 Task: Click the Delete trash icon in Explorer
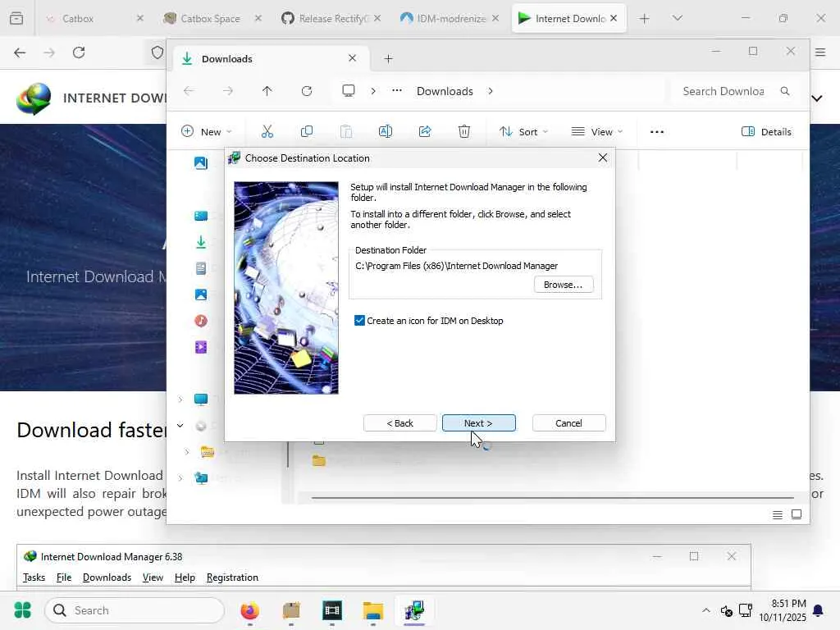click(x=464, y=132)
